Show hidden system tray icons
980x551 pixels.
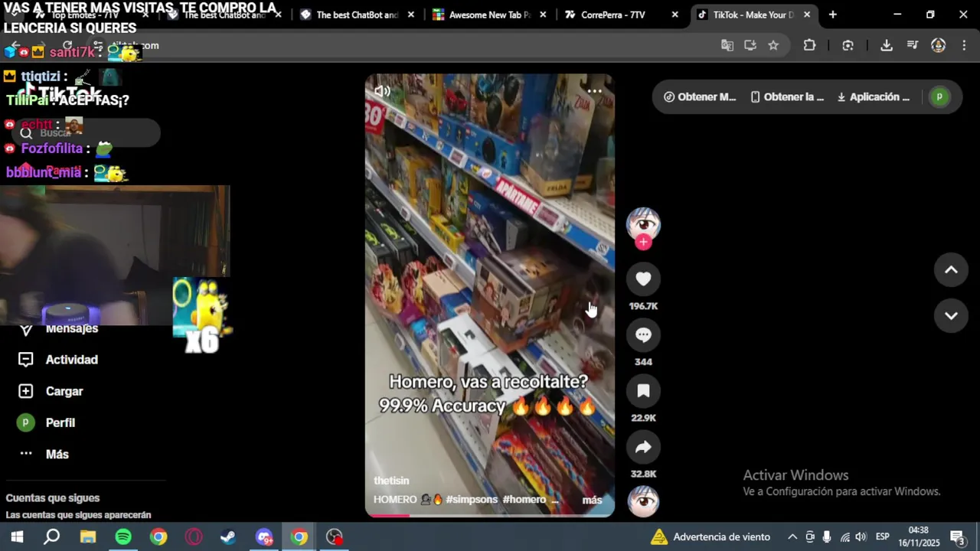pos(792,537)
